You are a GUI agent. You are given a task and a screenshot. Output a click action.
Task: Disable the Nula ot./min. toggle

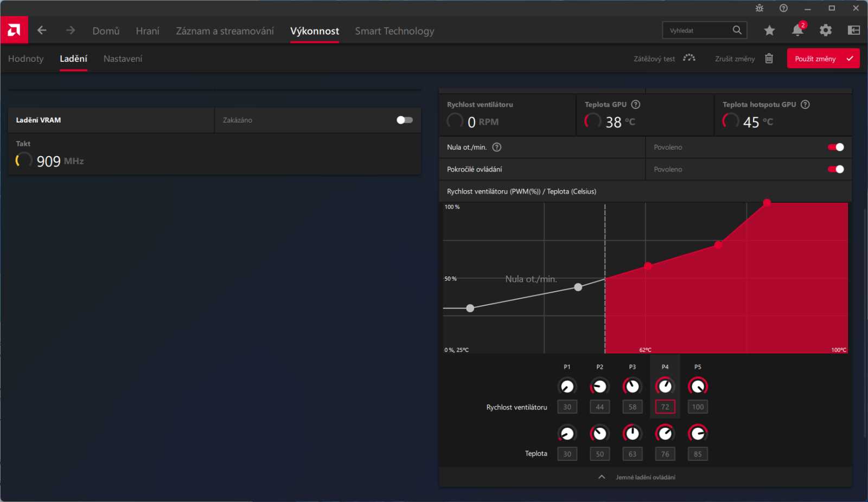pyautogui.click(x=836, y=147)
